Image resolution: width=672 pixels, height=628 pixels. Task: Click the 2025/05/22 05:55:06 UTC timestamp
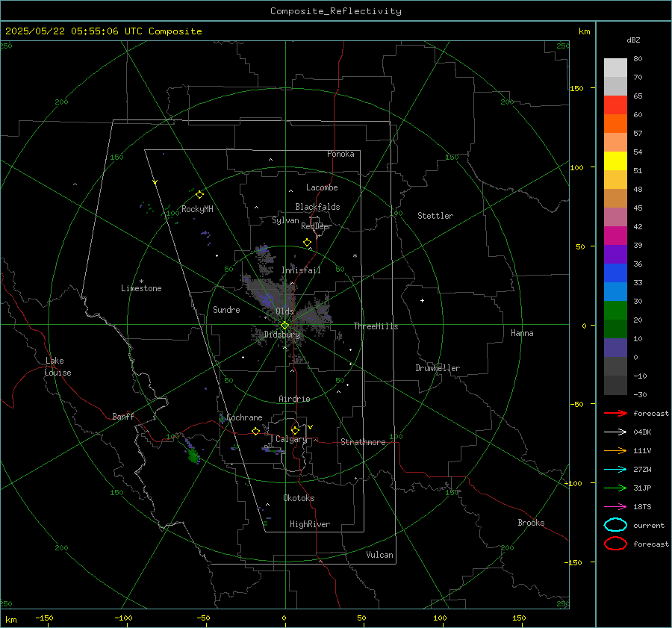coord(104,31)
